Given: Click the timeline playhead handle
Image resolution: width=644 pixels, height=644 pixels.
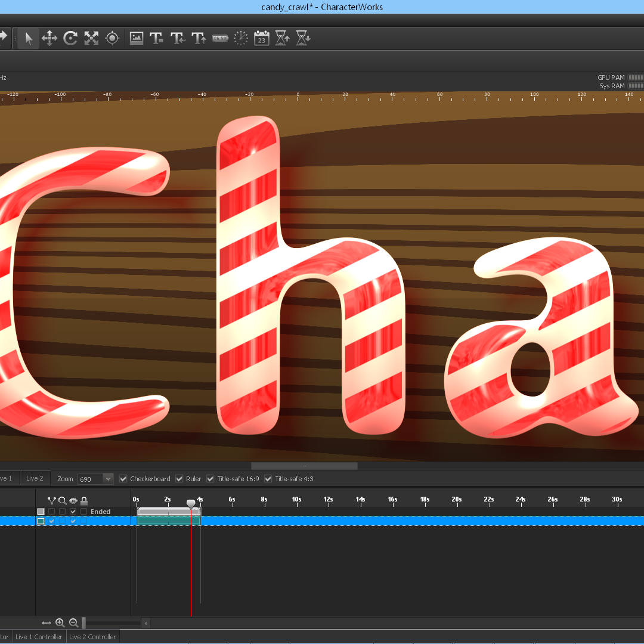Looking at the screenshot, I should click(191, 504).
